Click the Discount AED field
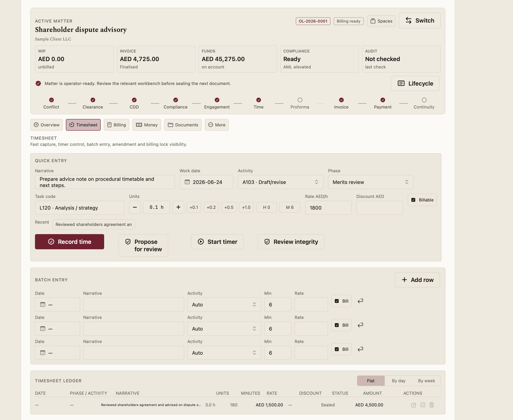Viewport: 513px width, 420px height. point(380,208)
